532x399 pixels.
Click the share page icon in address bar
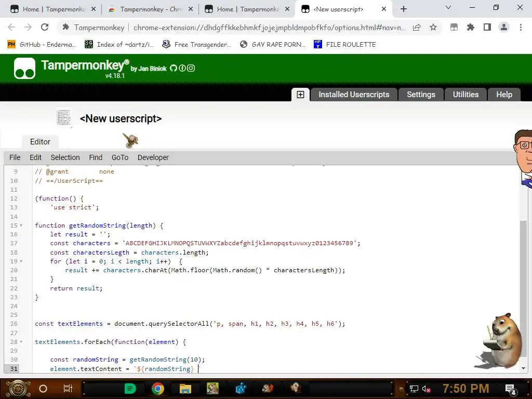(417, 28)
